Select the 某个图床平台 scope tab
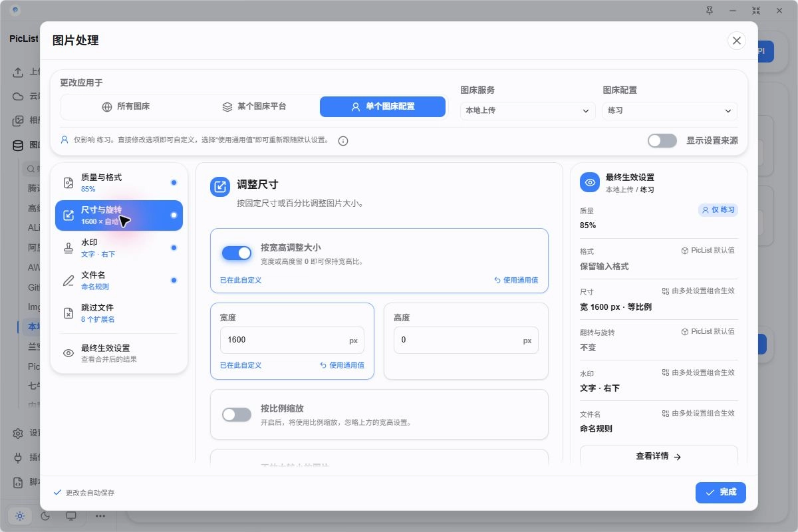The height and width of the screenshot is (532, 798). coord(254,106)
